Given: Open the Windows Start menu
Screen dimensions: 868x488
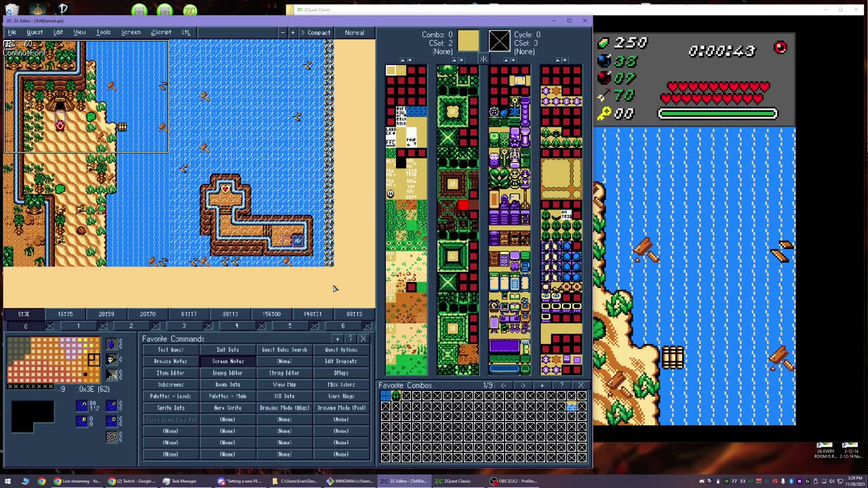Looking at the screenshot, I should coord(7,481).
